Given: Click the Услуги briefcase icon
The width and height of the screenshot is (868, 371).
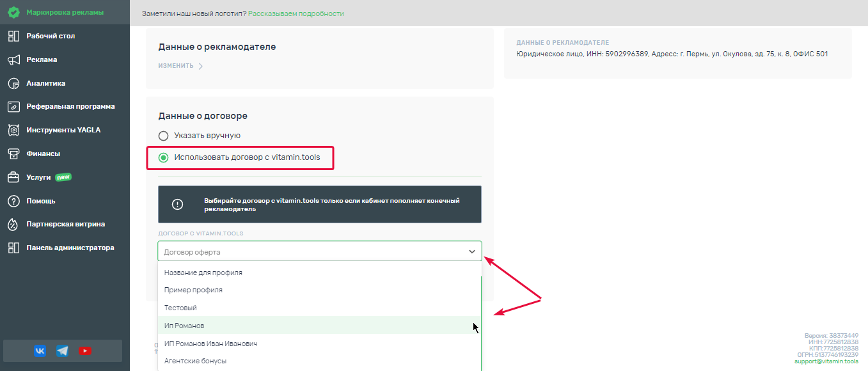Looking at the screenshot, I should click(13, 177).
